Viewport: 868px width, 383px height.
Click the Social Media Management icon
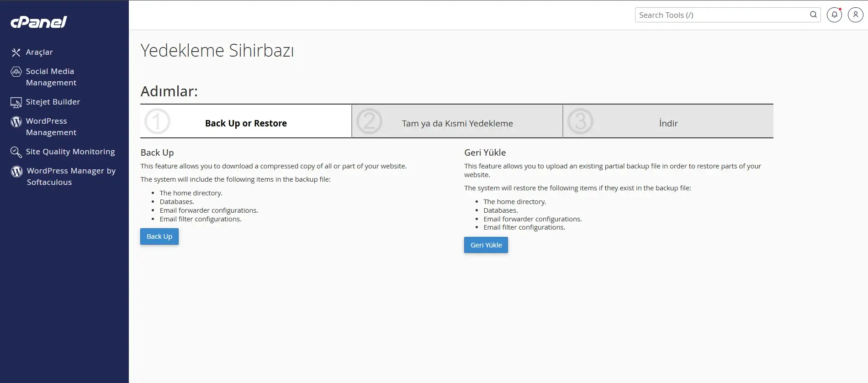coord(16,72)
